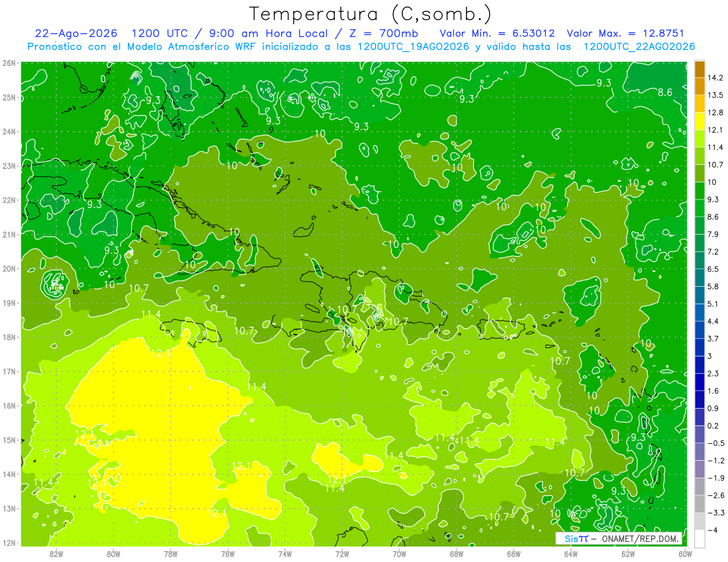Click the '-2.6' value in the color legend
The width and height of the screenshot is (728, 562).
(x=716, y=496)
